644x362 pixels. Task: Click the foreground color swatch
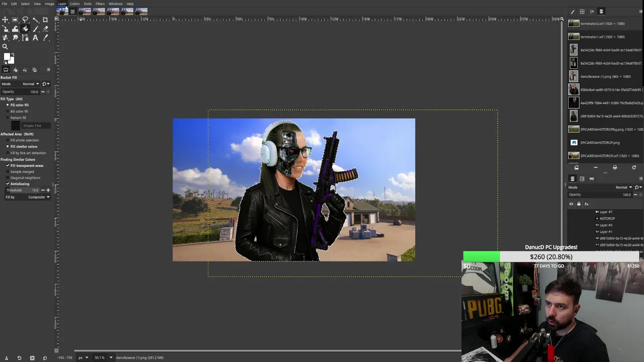pyautogui.click(x=7, y=56)
